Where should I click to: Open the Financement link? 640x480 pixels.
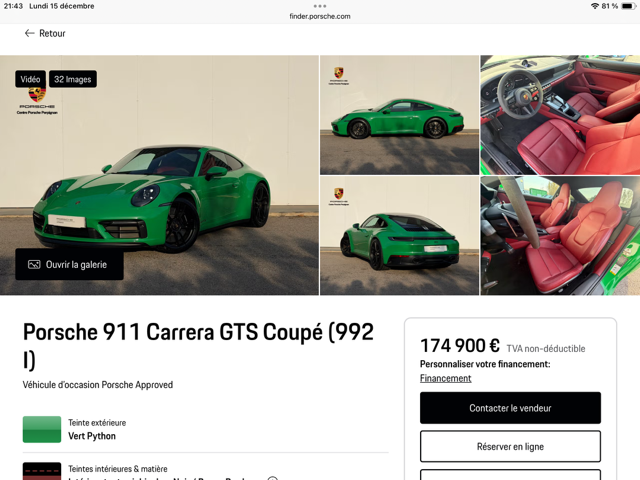coord(445,378)
